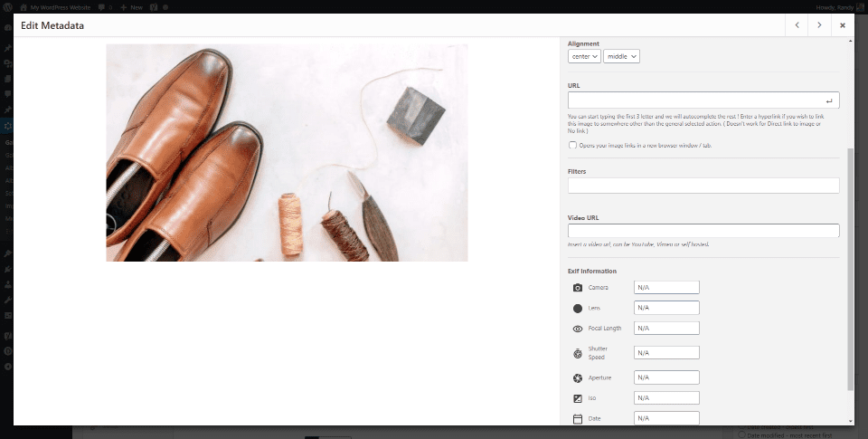Click the Focal Length eye icon

(x=578, y=329)
